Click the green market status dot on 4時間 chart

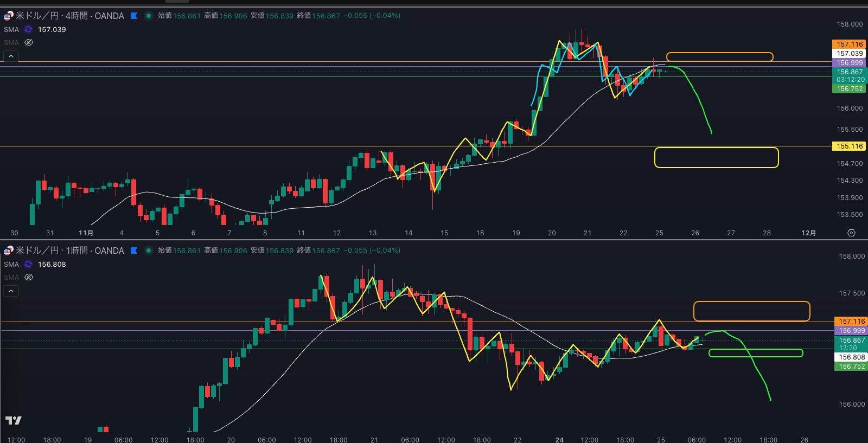(148, 16)
